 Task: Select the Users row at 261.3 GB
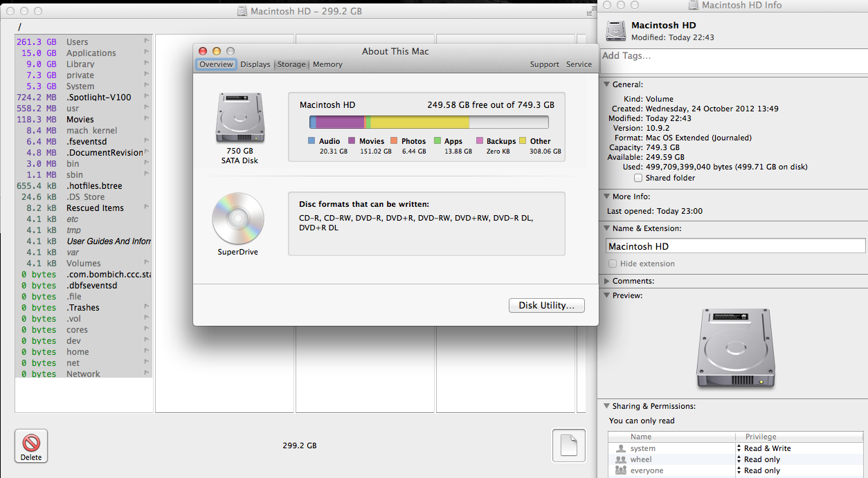84,42
